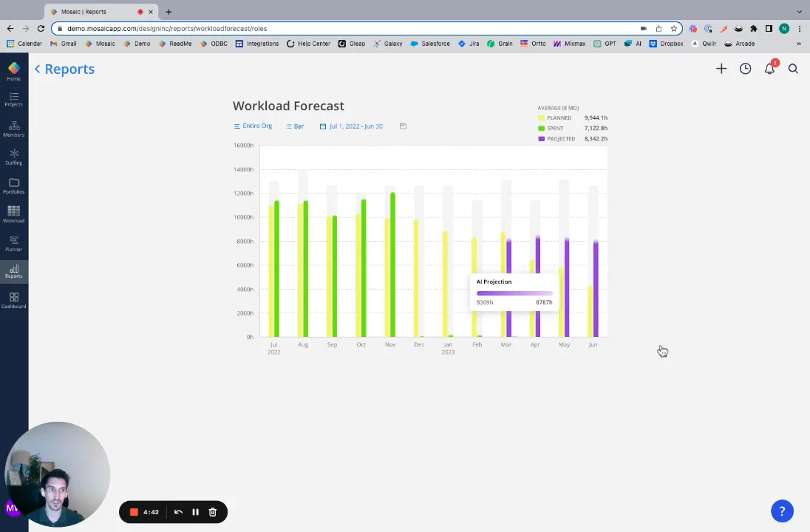Open the tab search dropdown chevron
Image resolution: width=810 pixels, height=532 pixels.
coord(799,11)
